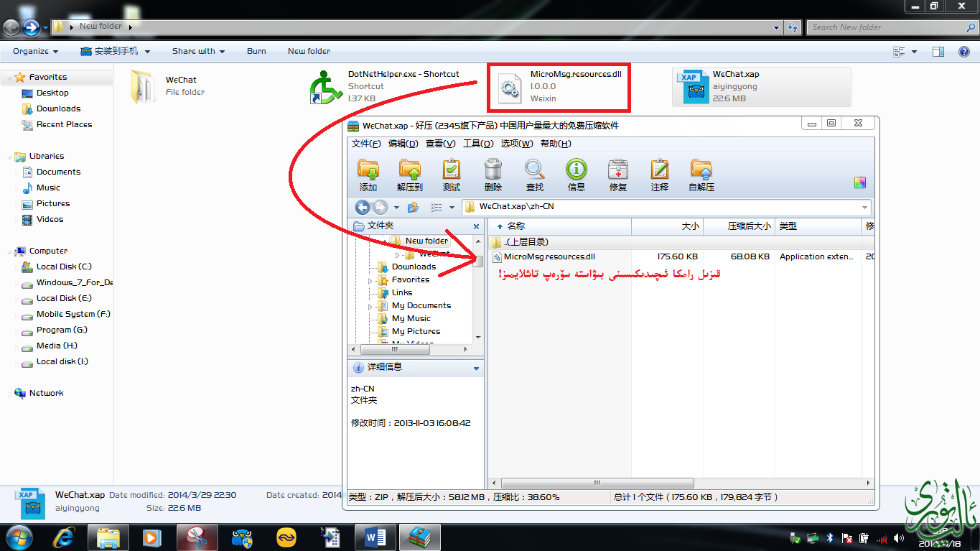Go back with HaoZip's blue back arrow
Viewport: 980px width, 551px height.
[x=363, y=207]
